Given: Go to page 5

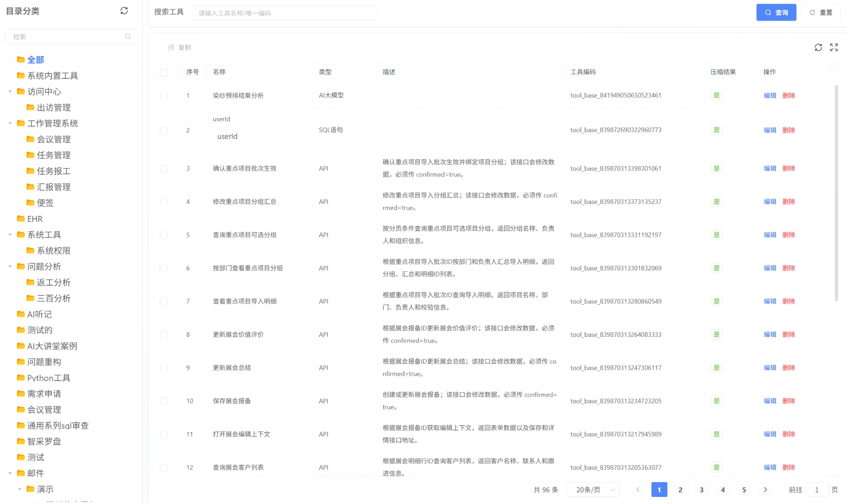Looking at the screenshot, I should (744, 490).
